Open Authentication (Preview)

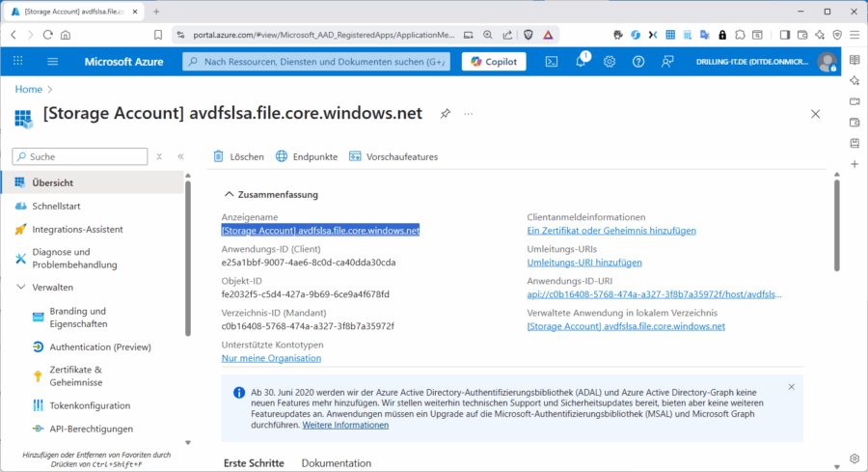[93, 347]
